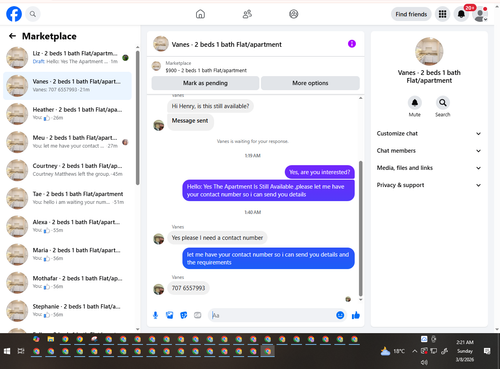Select the Vanes conversation in list
Screen dimensions: 500x369
tap(68, 86)
